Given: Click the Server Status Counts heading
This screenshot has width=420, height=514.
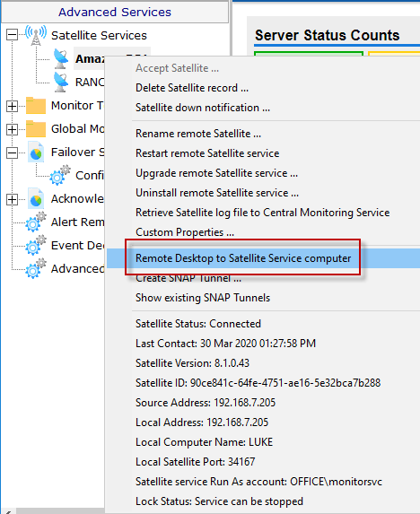Looking at the screenshot, I should [x=328, y=35].
